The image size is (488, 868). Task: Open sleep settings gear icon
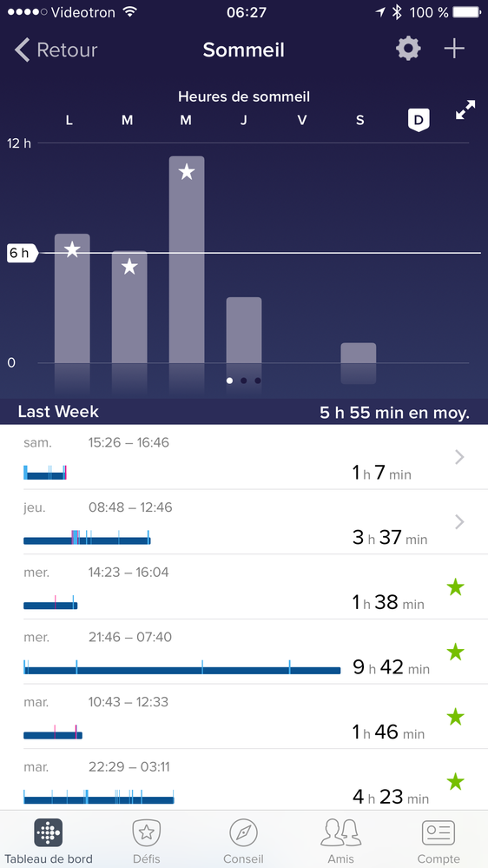[x=408, y=50]
